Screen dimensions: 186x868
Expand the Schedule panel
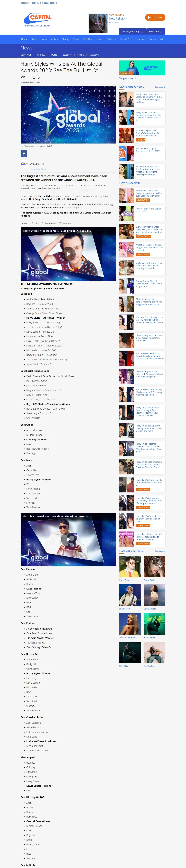(x=156, y=31)
